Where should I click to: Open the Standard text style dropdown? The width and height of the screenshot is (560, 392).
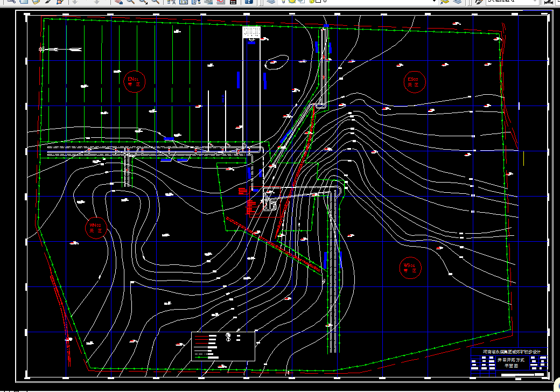512,2
